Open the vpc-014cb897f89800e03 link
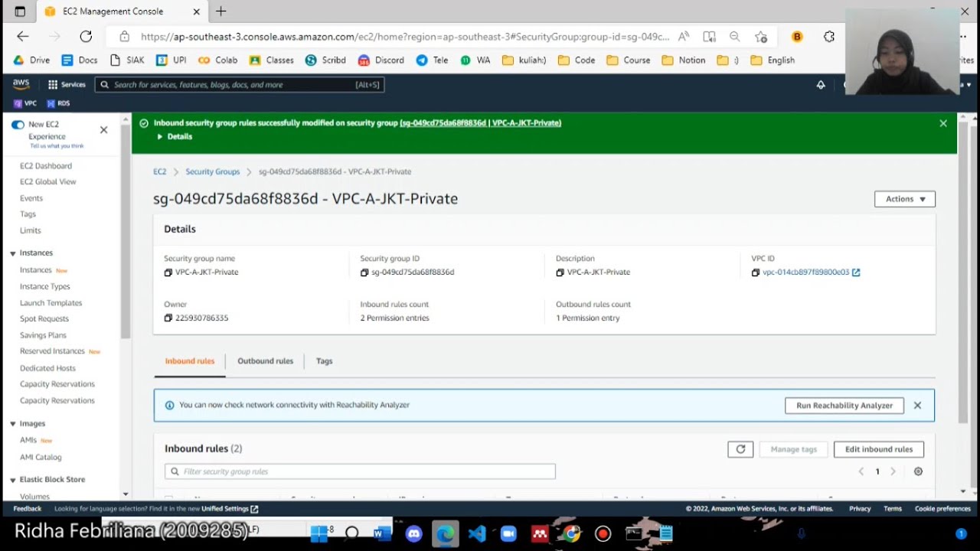 point(805,272)
